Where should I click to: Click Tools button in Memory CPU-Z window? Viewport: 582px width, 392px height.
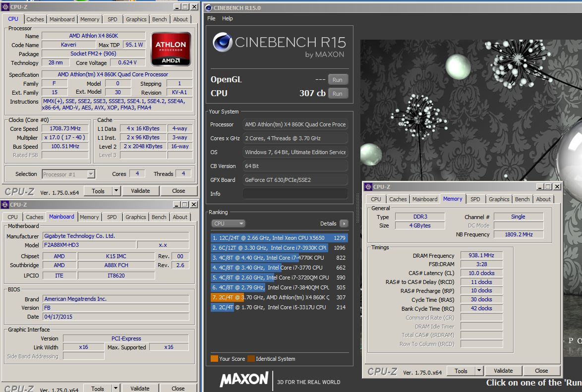point(461,371)
